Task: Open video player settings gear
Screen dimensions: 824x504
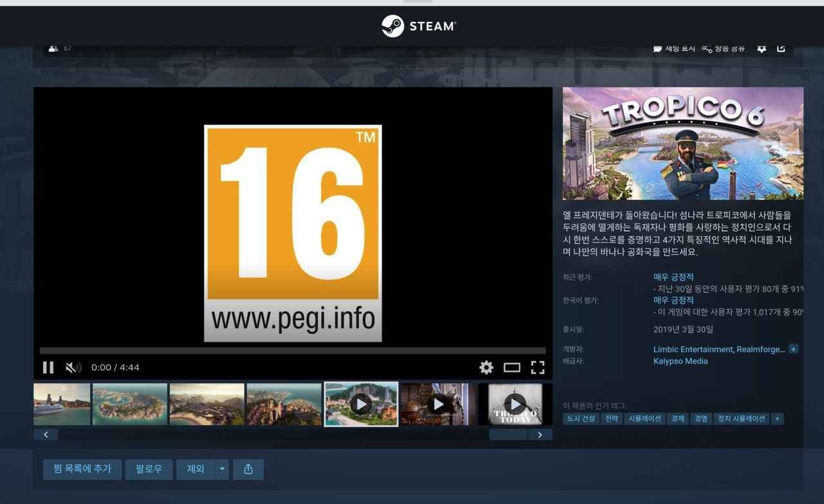Action: pyautogui.click(x=486, y=368)
